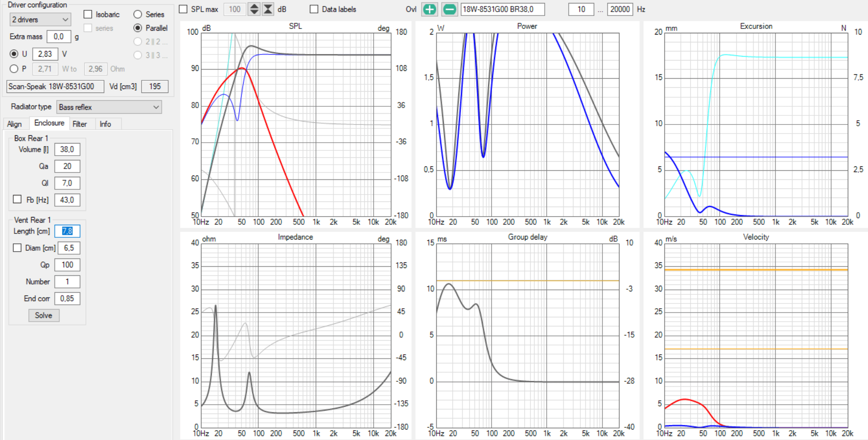This screenshot has height=440, width=868.
Task: Click the U voltage field showing 2,83
Action: (x=45, y=54)
